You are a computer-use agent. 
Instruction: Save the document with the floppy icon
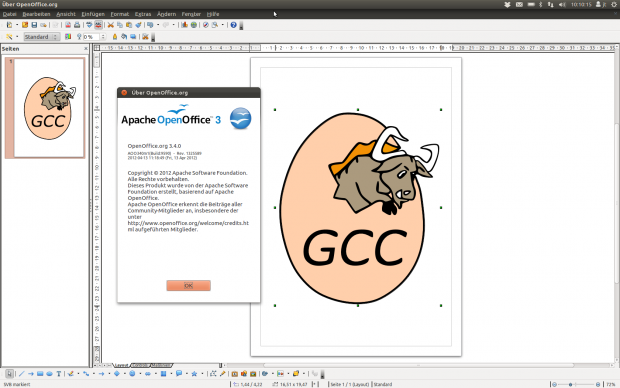click(x=34, y=25)
